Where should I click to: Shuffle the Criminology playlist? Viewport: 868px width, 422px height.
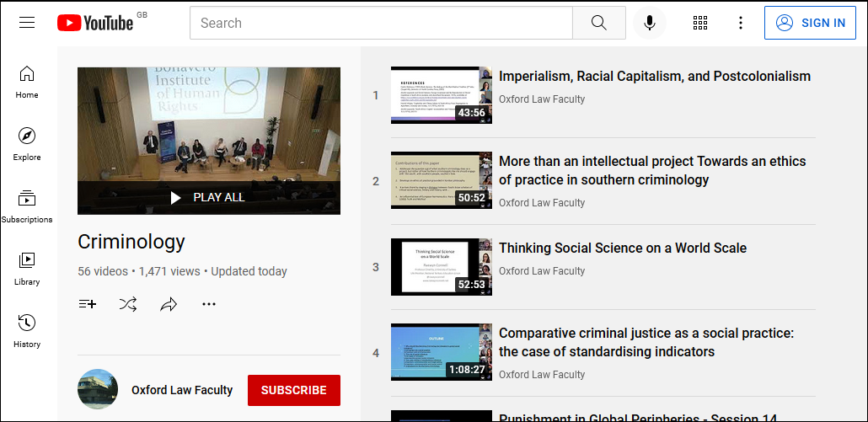point(128,303)
